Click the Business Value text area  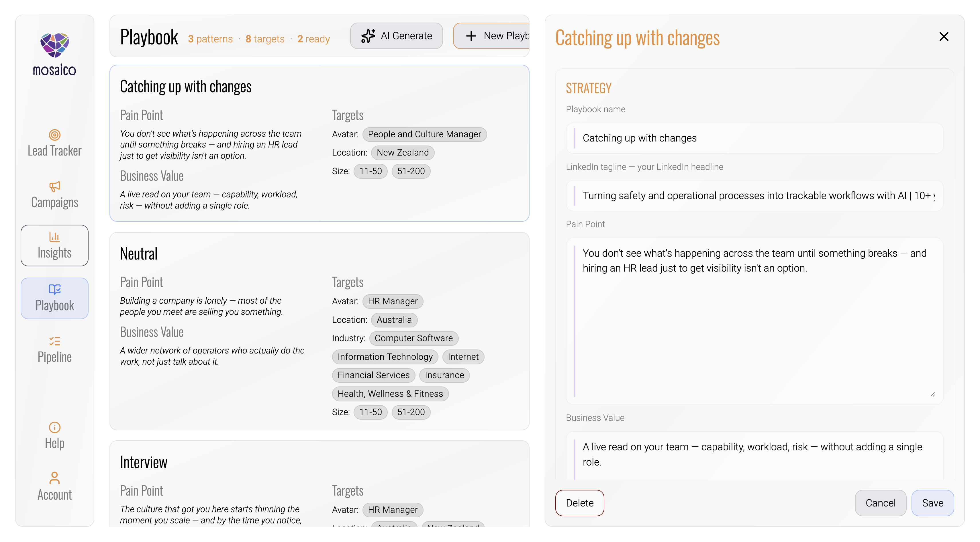point(754,455)
